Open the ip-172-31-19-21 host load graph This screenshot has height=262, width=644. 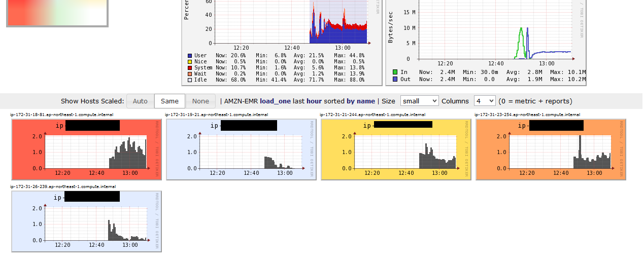[241, 149]
